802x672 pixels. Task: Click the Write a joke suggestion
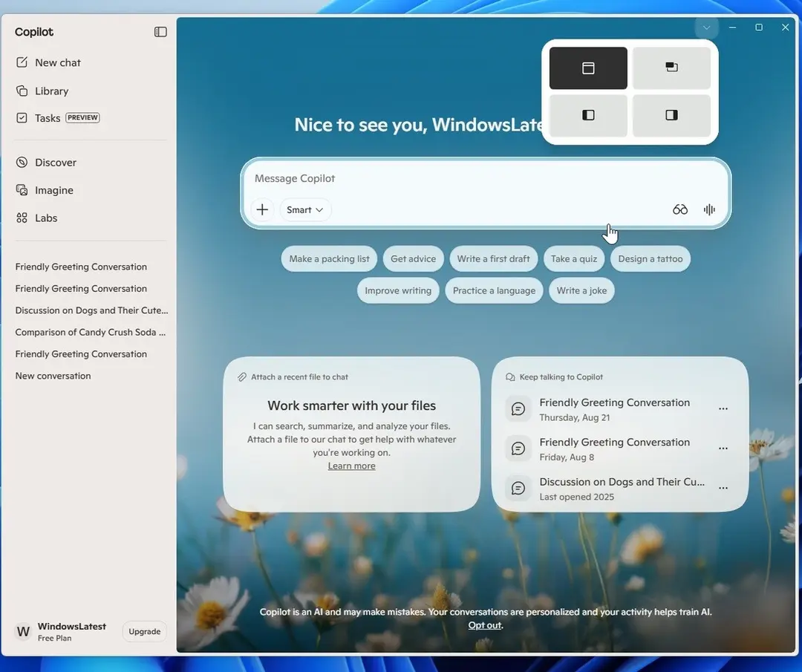[581, 290]
